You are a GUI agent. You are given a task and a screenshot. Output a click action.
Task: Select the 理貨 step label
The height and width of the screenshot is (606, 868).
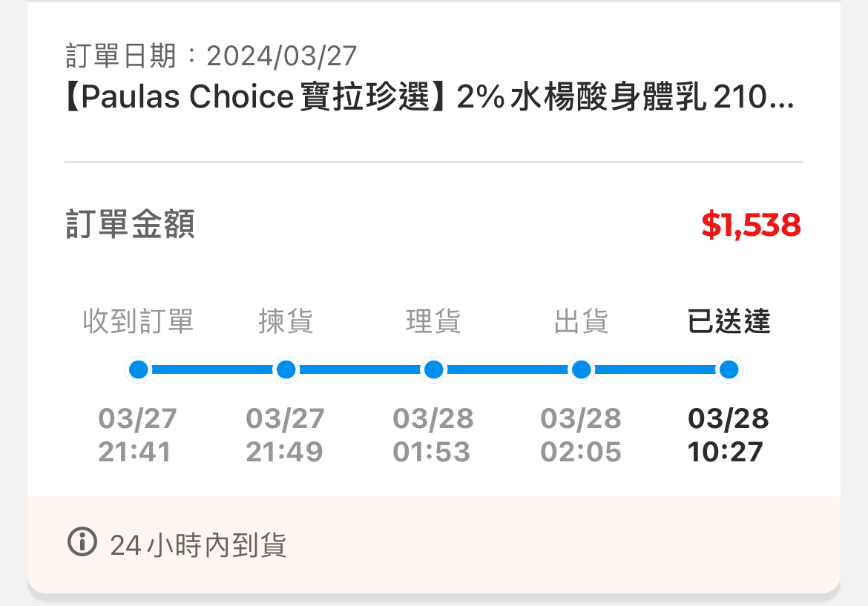(x=433, y=322)
